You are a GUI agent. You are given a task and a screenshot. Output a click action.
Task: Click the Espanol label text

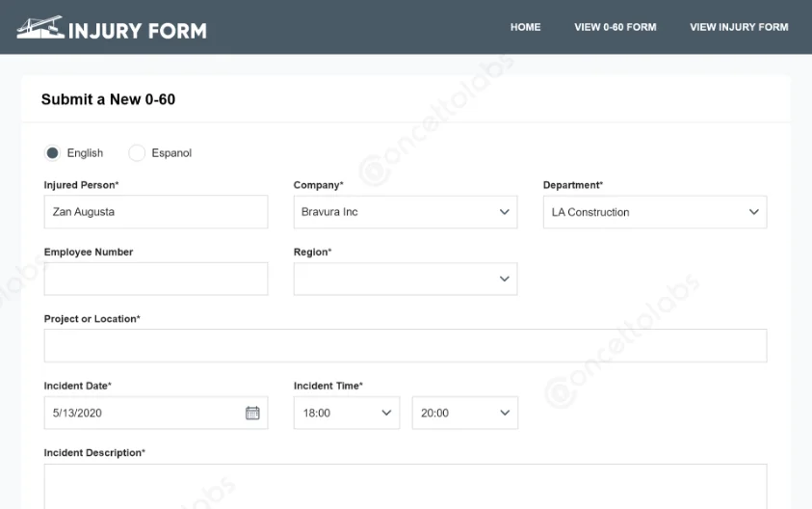(x=171, y=153)
